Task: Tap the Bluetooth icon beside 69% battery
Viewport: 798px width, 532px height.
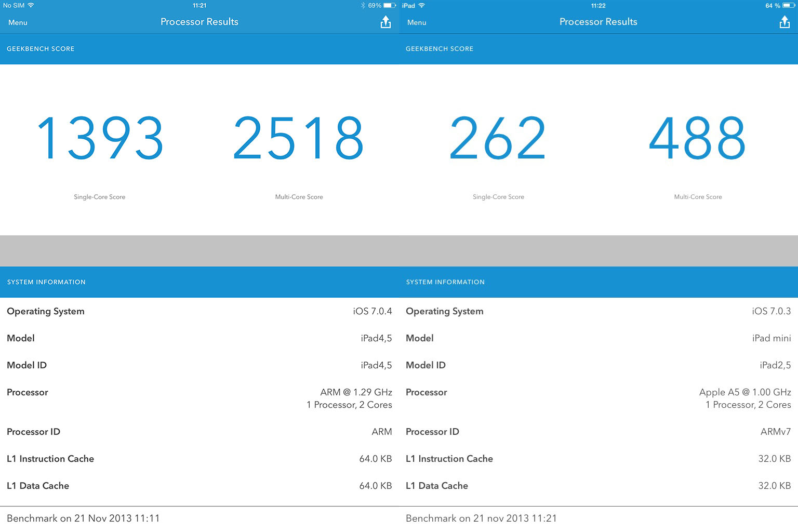Action: coord(363,5)
